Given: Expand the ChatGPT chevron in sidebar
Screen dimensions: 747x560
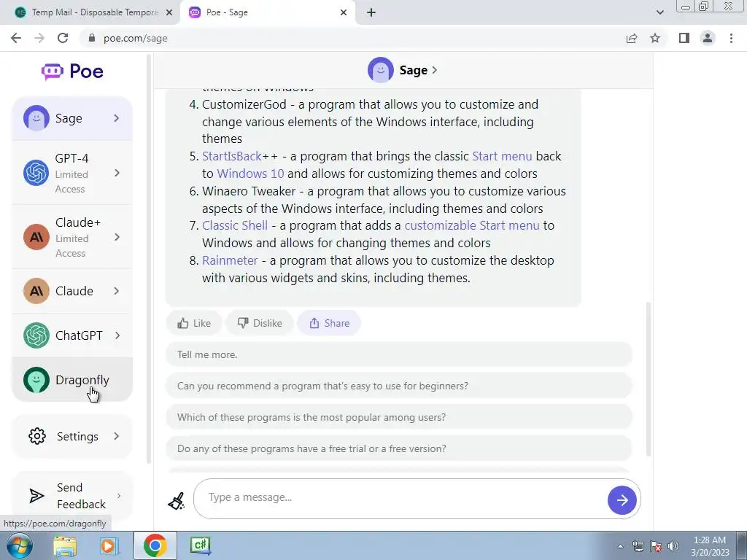Looking at the screenshot, I should (117, 335).
